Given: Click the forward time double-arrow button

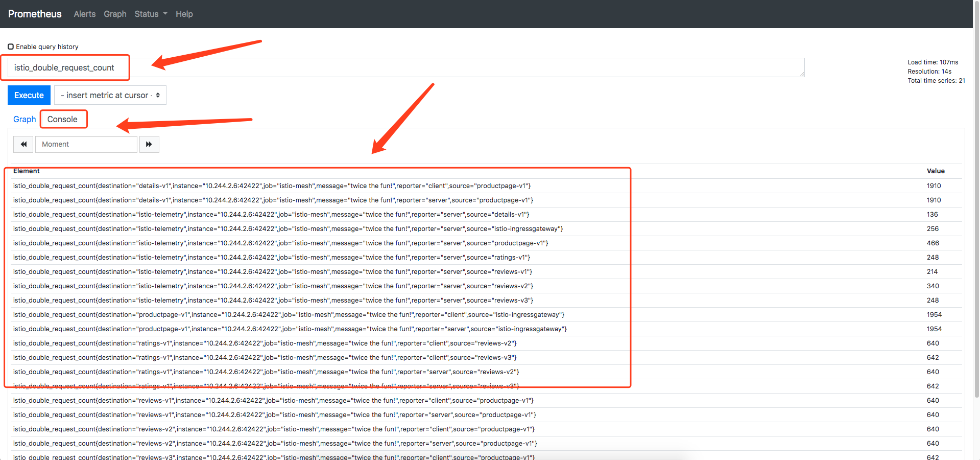Looking at the screenshot, I should [149, 144].
